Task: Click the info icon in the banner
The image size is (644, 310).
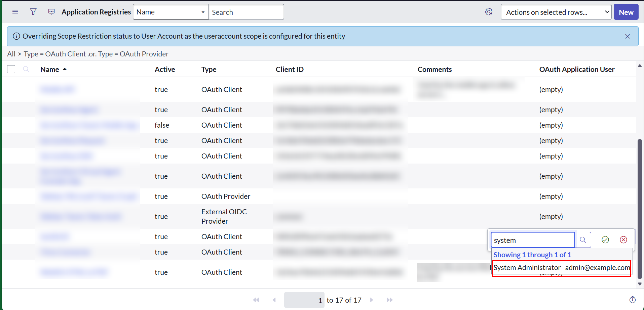Action: pos(16,36)
